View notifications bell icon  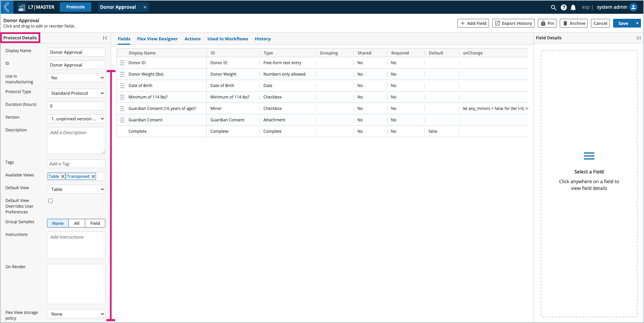click(x=573, y=7)
